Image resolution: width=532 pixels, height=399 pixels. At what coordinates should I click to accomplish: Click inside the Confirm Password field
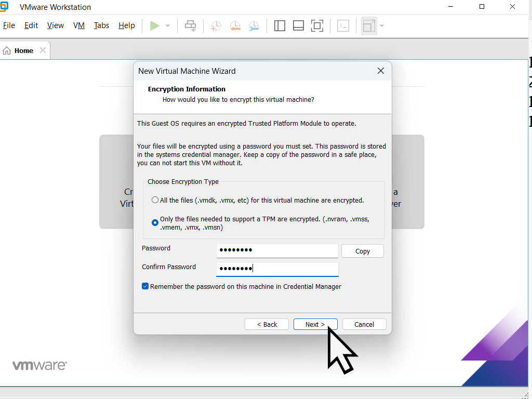click(277, 269)
